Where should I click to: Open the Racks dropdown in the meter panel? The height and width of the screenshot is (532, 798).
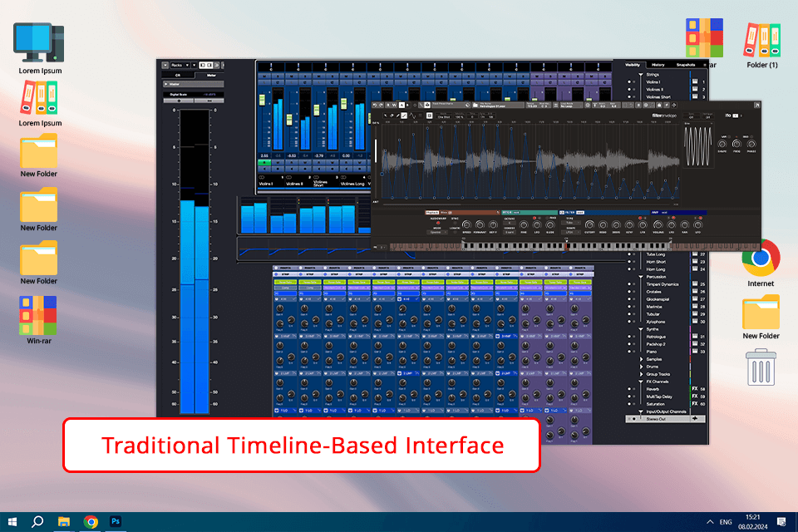[180, 65]
